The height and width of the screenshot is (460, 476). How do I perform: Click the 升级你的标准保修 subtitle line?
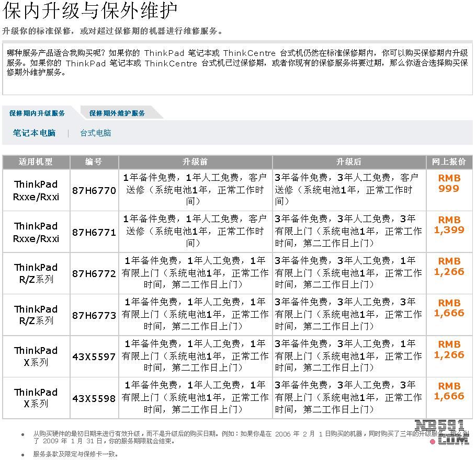coord(112,31)
